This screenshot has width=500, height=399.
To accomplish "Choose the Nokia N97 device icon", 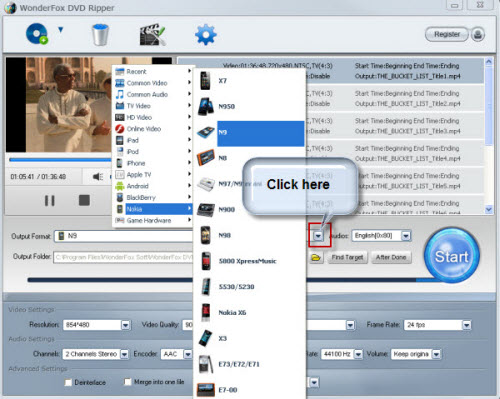I will click(x=205, y=184).
